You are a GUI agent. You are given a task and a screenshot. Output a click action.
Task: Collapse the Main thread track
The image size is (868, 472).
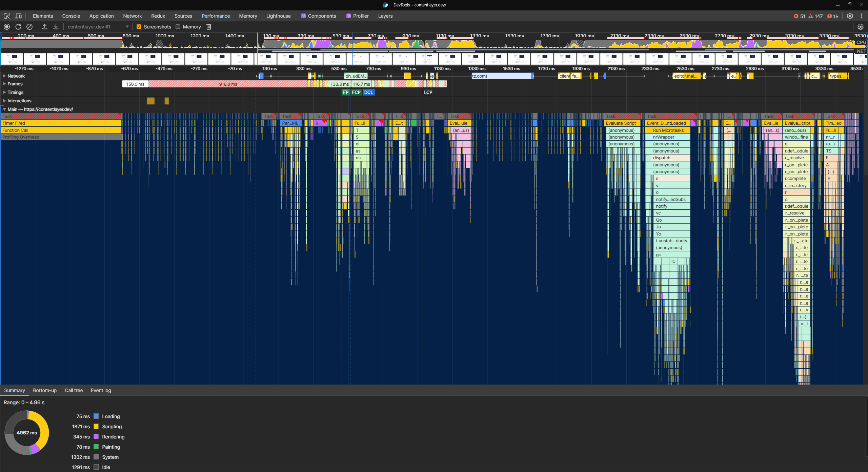4,109
